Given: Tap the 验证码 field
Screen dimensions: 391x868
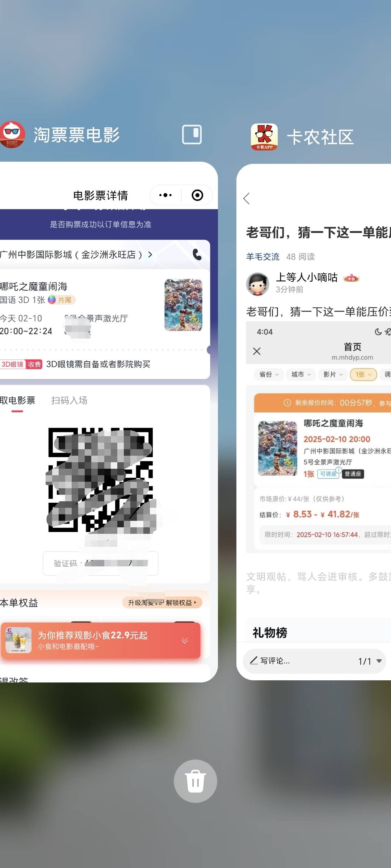Looking at the screenshot, I should (x=101, y=563).
